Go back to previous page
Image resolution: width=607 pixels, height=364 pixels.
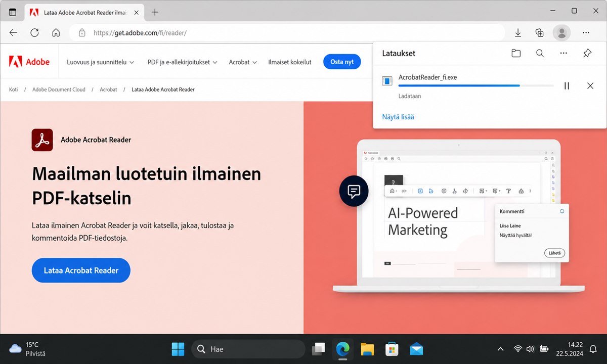pos(14,33)
